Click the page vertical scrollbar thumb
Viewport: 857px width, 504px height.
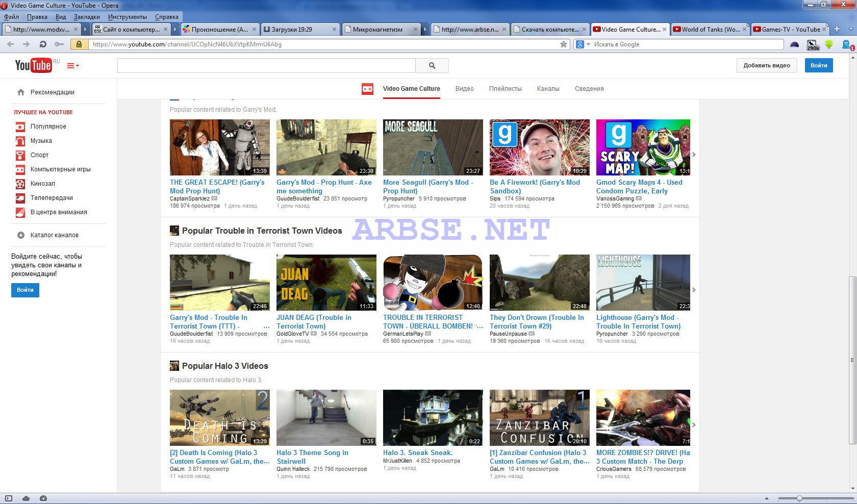852,360
